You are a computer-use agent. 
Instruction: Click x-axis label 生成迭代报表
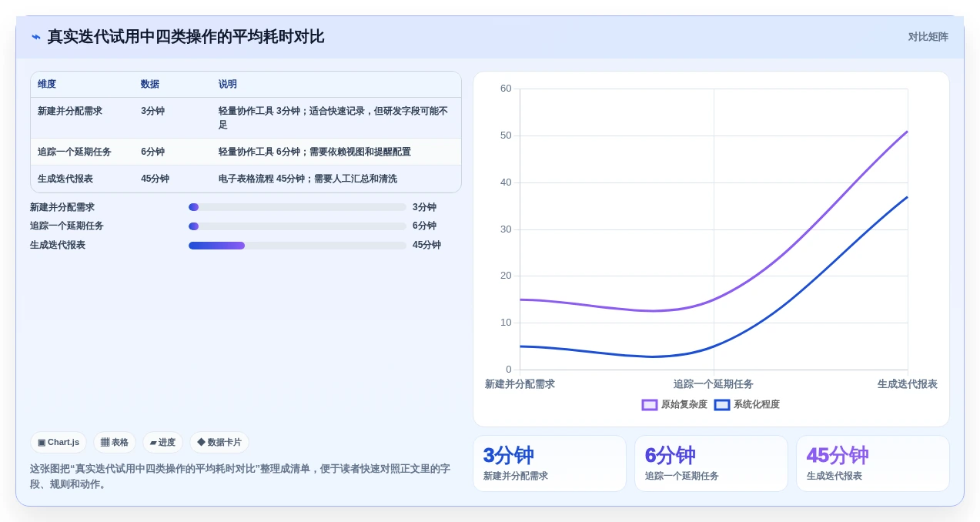pos(908,383)
